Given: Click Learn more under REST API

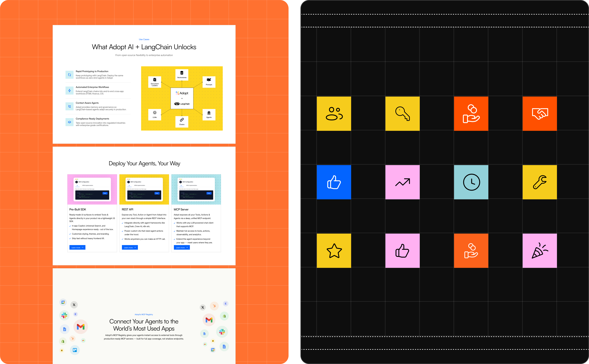Looking at the screenshot, I should [130, 247].
